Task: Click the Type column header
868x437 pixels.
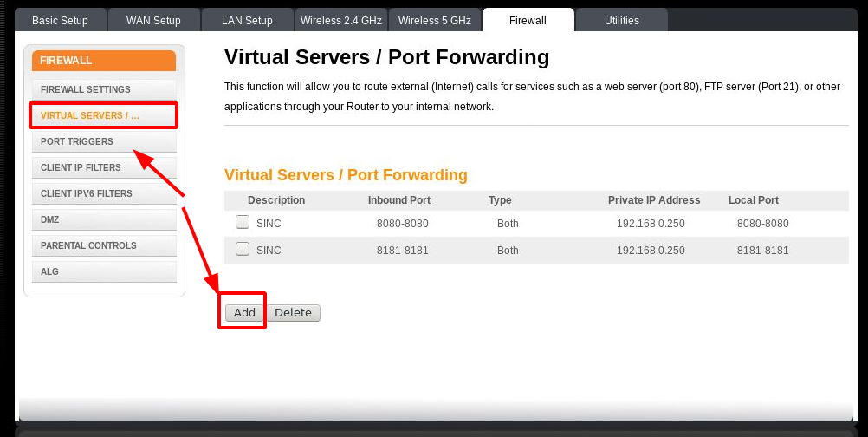Action: [500, 200]
